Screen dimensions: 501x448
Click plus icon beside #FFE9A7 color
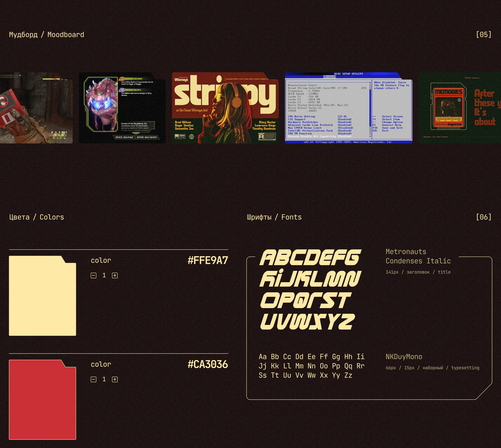(x=115, y=275)
